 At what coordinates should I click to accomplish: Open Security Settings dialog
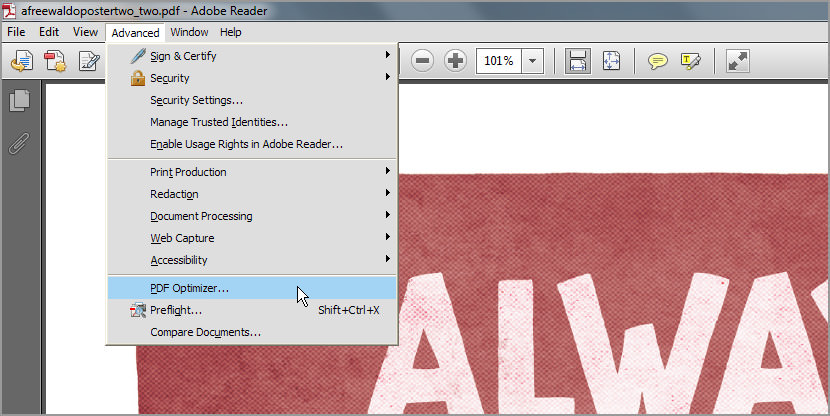252,100
